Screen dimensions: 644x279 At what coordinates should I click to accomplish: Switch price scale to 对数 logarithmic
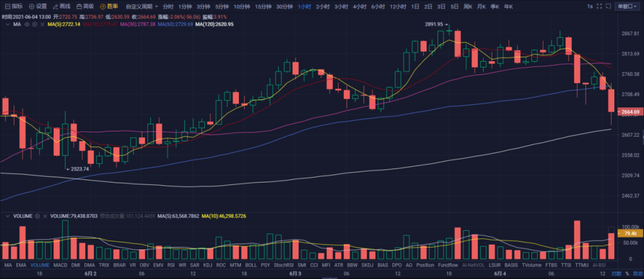(616, 273)
